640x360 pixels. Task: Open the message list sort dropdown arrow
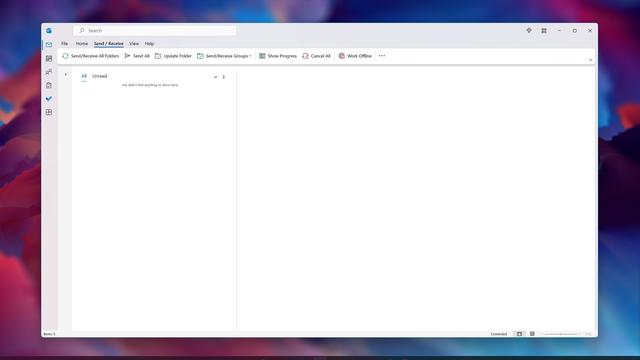tap(216, 77)
